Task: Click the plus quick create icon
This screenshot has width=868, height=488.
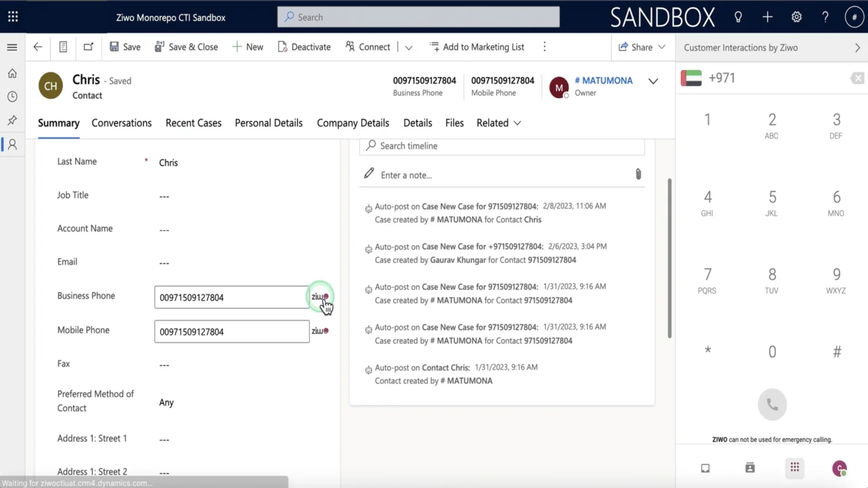Action: tap(767, 17)
